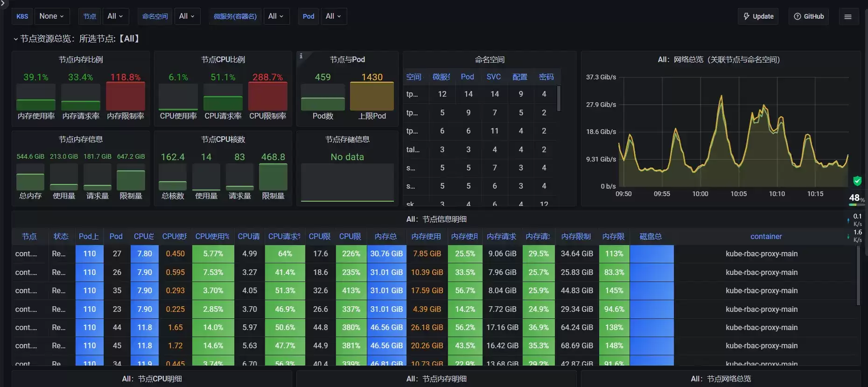This screenshot has height=387, width=868.
Task: Open the 微服务(容器名) All dropdown
Action: point(276,16)
